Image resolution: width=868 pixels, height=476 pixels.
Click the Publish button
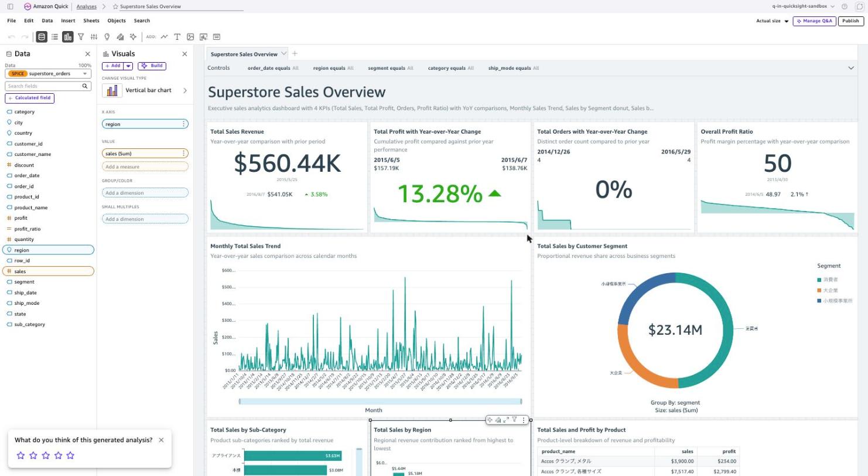click(x=850, y=21)
